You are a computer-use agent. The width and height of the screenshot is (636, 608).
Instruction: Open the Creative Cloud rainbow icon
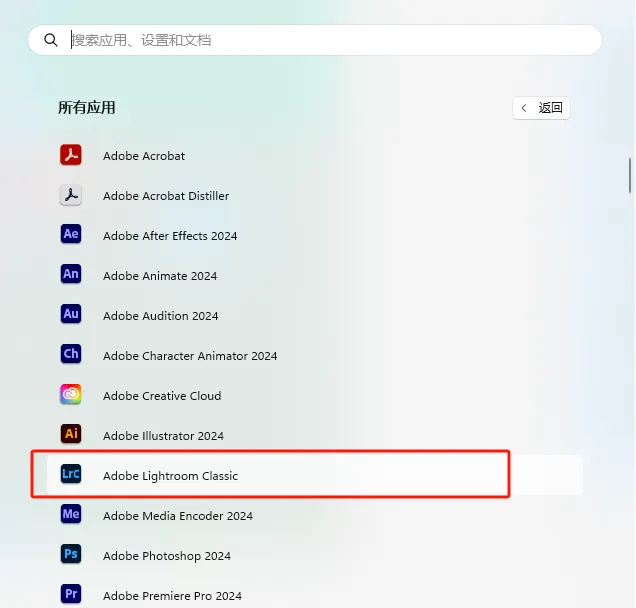pyautogui.click(x=71, y=394)
